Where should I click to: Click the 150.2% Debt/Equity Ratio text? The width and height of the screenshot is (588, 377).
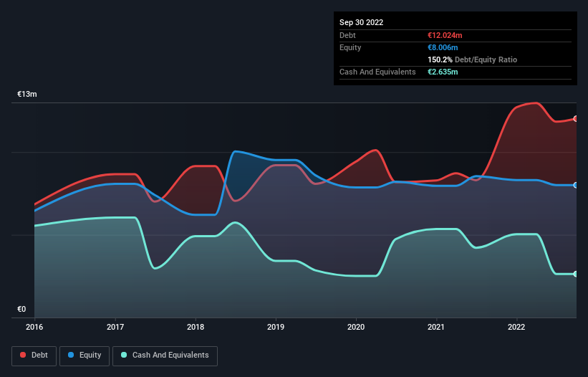(472, 59)
